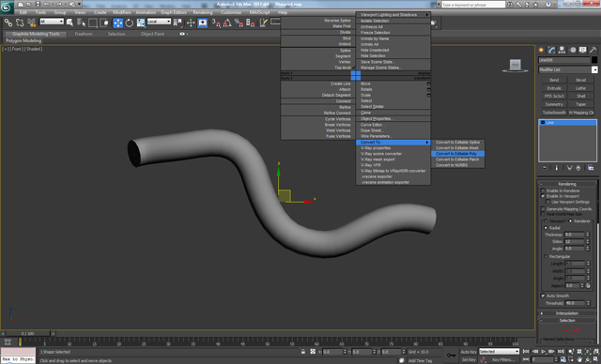Open the Utilities hammer panel tab

tap(593, 50)
